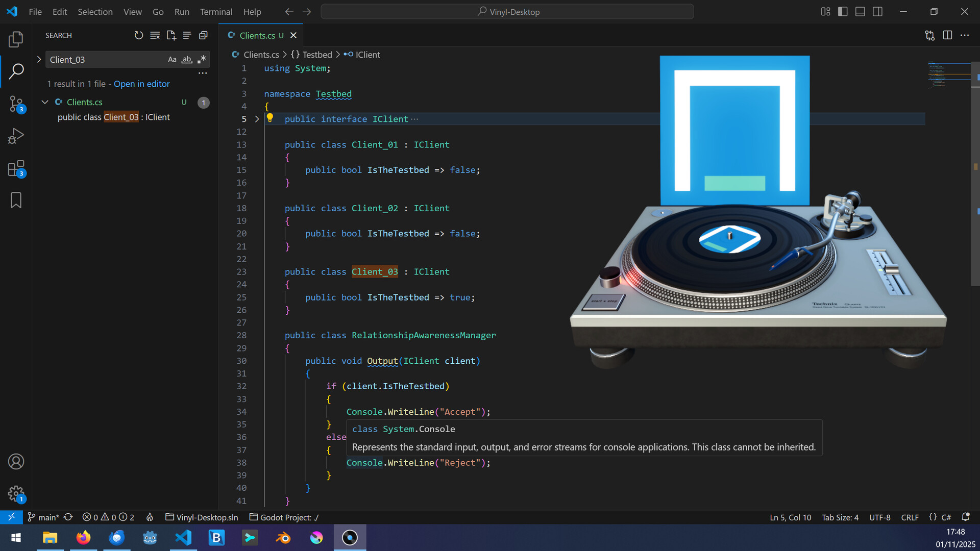Open the Extensions view
980x551 pixels.
pyautogui.click(x=16, y=168)
